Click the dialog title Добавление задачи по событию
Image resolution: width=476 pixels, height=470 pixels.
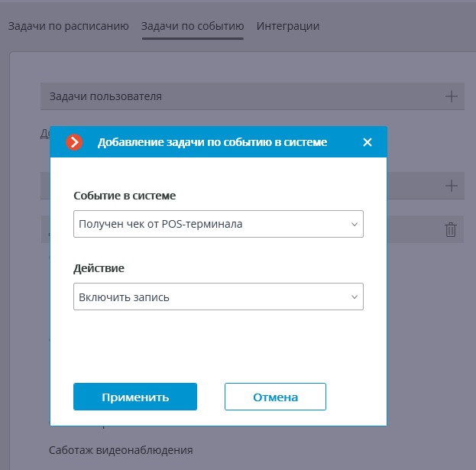[212, 142]
